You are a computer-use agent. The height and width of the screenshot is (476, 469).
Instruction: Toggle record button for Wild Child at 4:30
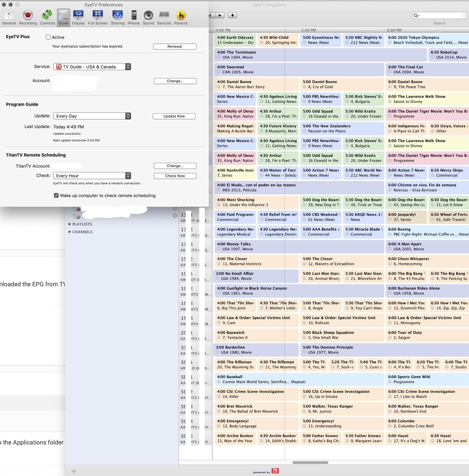[x=262, y=43]
